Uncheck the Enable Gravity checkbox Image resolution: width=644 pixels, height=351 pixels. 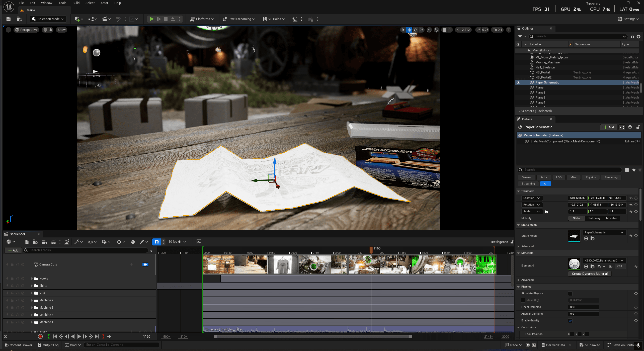point(570,321)
